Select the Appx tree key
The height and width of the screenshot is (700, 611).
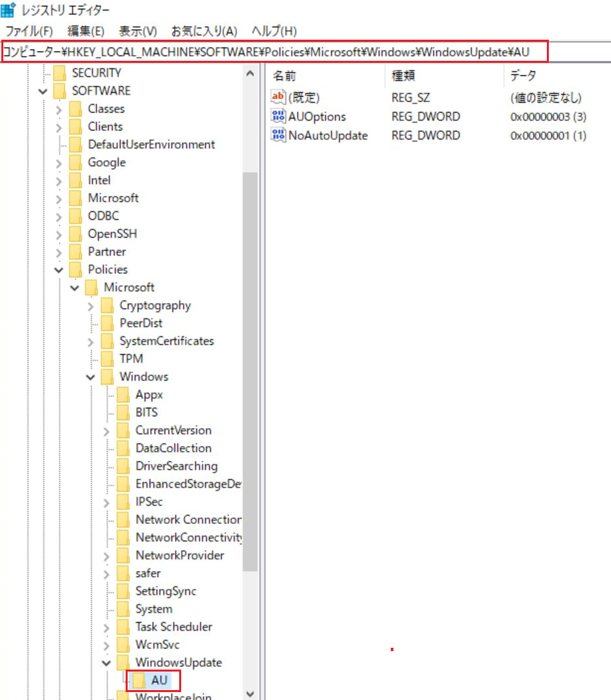149,394
